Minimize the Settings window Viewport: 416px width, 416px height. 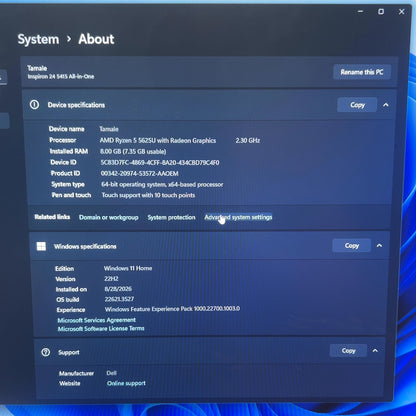tap(360, 12)
